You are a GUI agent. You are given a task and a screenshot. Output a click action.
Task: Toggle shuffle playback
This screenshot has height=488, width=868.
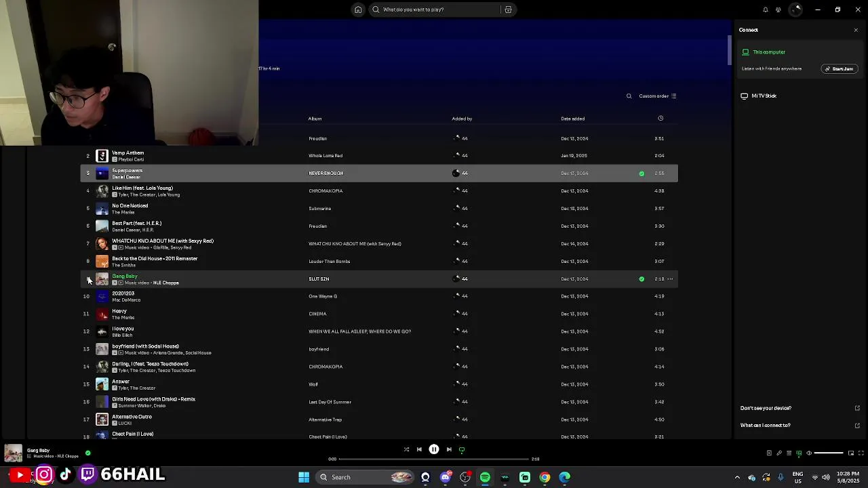coord(406,449)
